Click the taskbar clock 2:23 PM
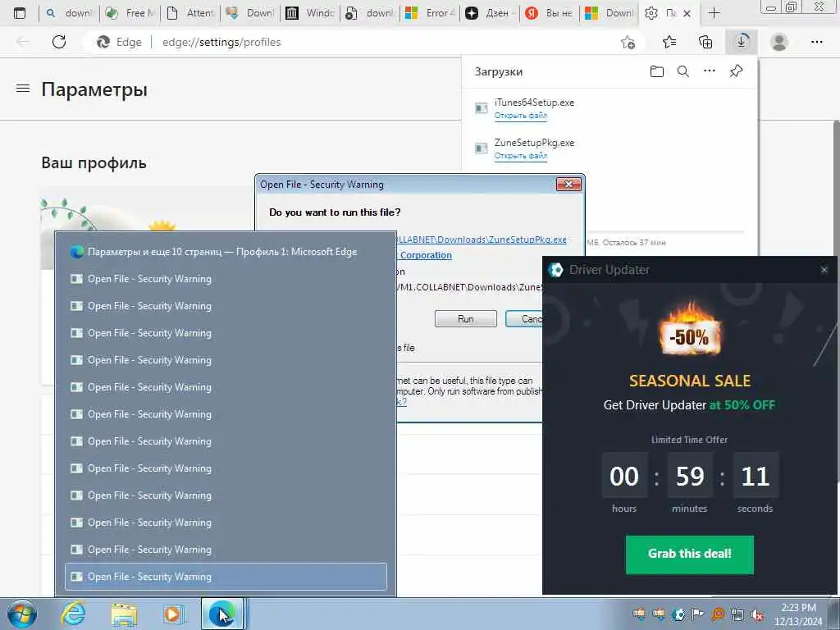 pyautogui.click(x=797, y=608)
